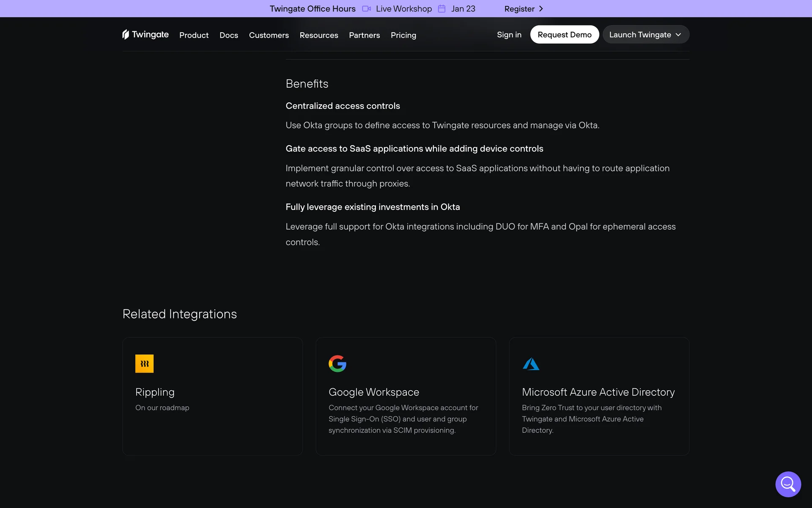
Task: Click the video camera icon in banner
Action: point(366,9)
